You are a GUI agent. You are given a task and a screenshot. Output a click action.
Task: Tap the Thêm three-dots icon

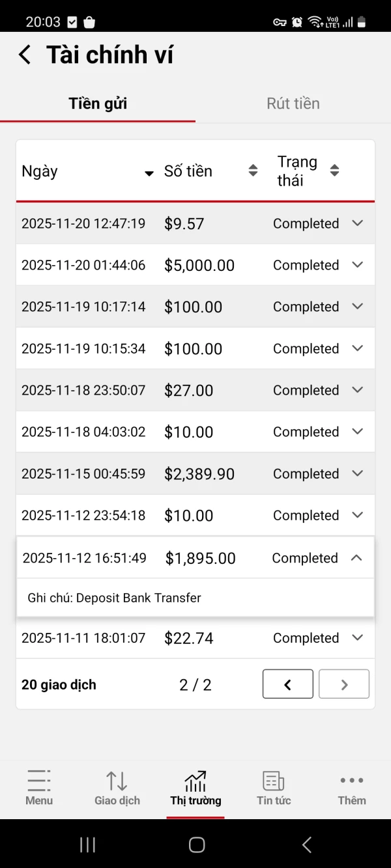click(351, 780)
